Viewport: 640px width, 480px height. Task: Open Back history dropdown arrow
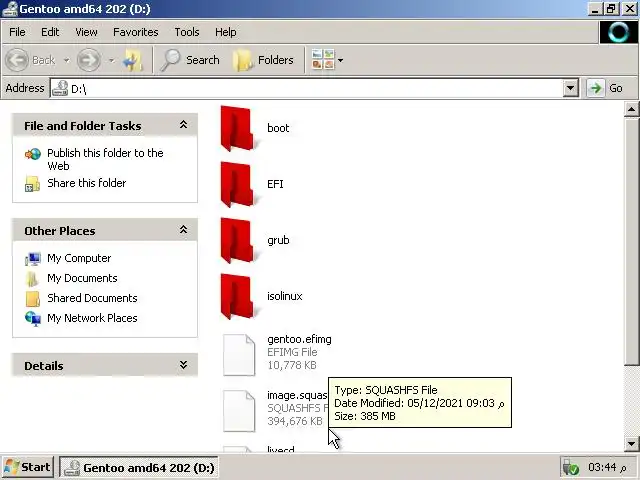click(66, 60)
